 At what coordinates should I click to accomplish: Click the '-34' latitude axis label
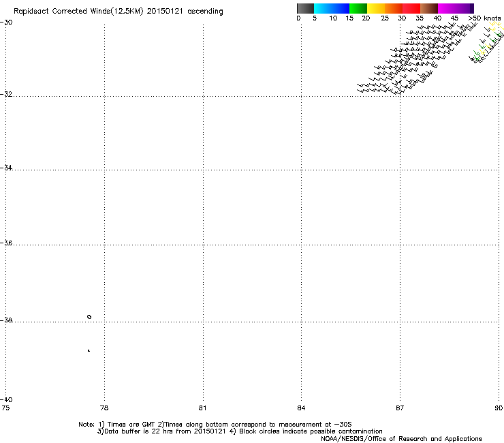tap(6, 168)
